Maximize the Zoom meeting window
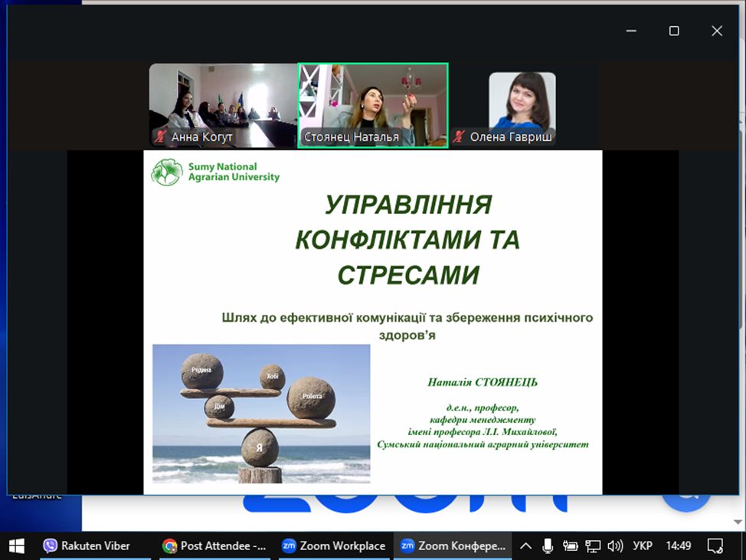Image resolution: width=746 pixels, height=560 pixels. pos(674,31)
